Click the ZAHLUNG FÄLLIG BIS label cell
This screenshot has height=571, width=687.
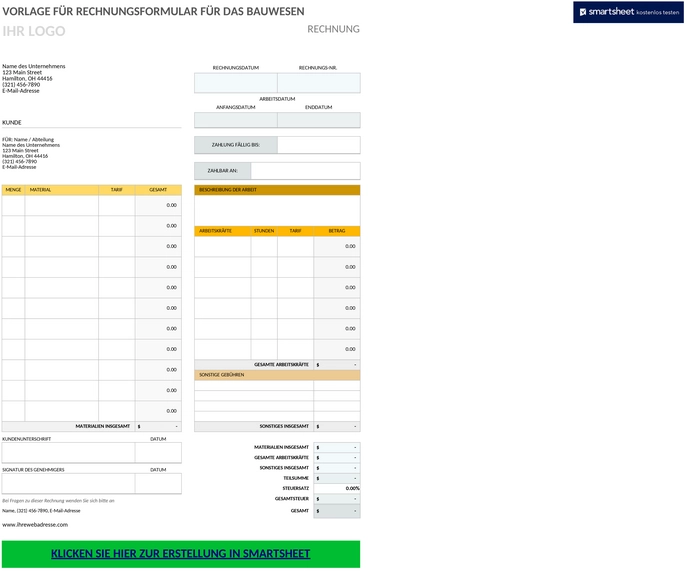[236, 145]
